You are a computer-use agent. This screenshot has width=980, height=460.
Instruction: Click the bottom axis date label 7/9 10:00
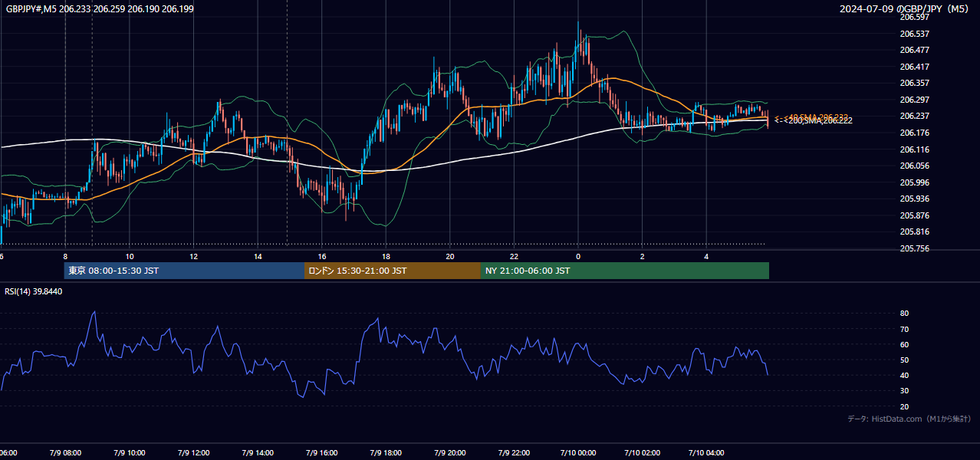pos(130,453)
